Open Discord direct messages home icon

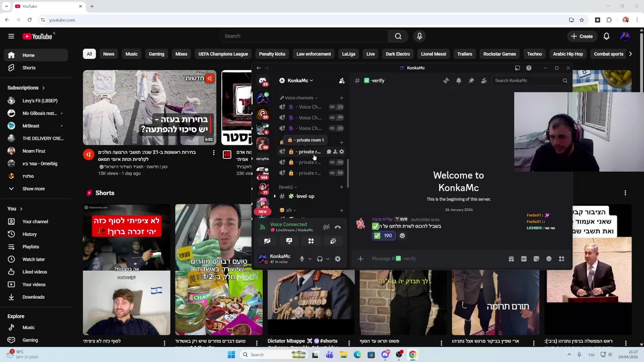tap(263, 80)
